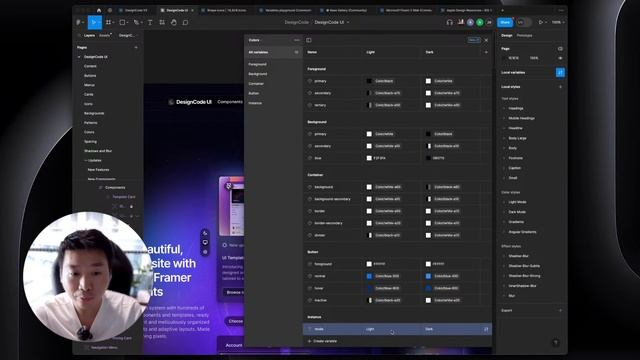640x360 pixels.
Task: Select the Comment tool
Action: click(x=185, y=22)
